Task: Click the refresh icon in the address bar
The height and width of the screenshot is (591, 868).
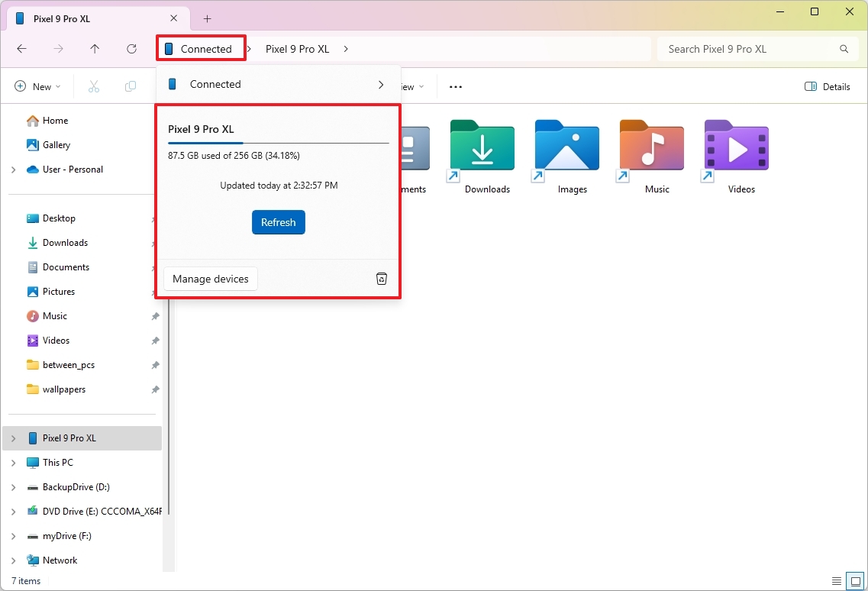Action: click(x=131, y=48)
